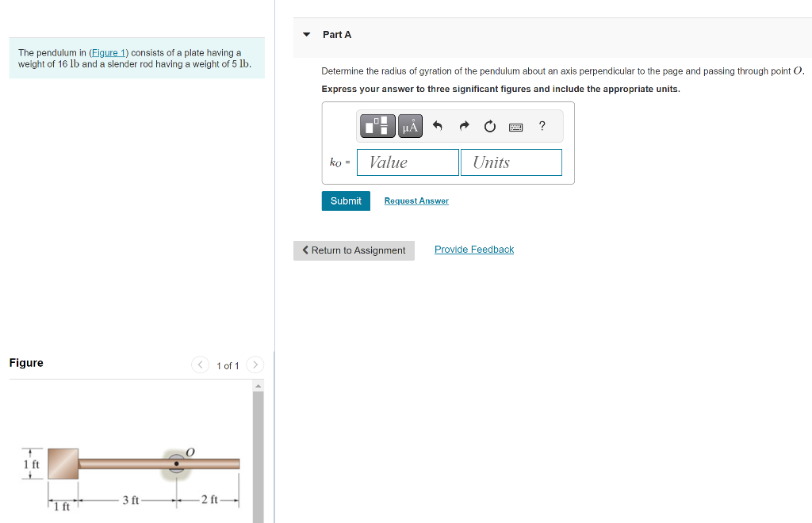Select the μÅ units symbol icon
Image resolution: width=812 pixels, height=523 pixels.
coord(410,125)
